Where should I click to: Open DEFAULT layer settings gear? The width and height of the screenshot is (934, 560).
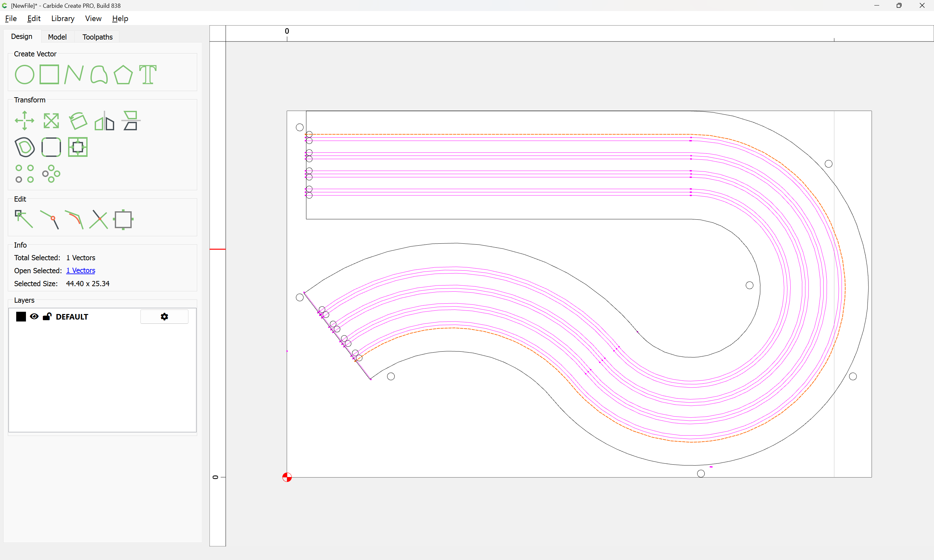point(164,317)
